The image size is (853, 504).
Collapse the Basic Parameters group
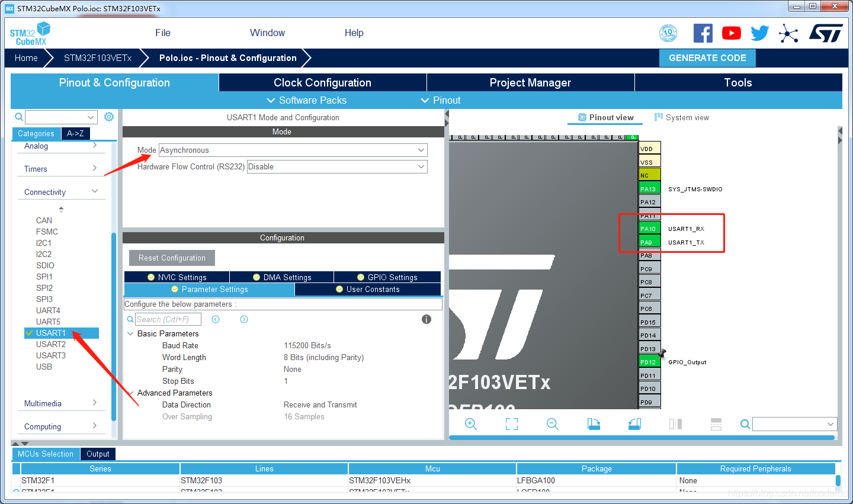click(130, 333)
